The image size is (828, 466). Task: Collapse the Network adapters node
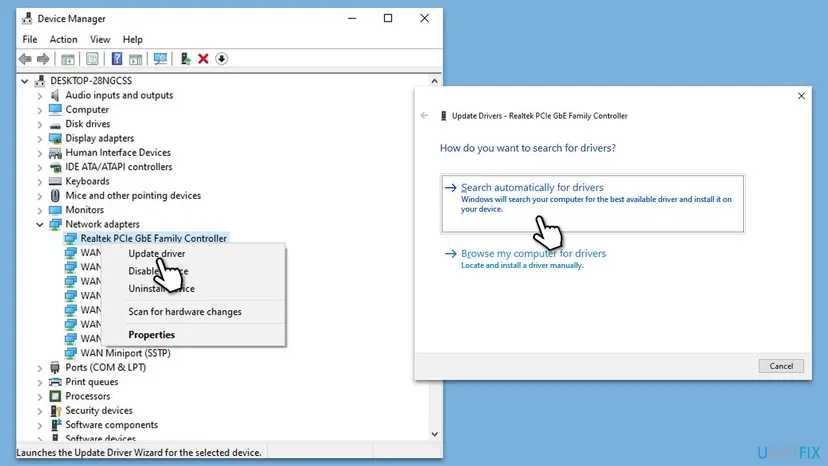pos(40,225)
